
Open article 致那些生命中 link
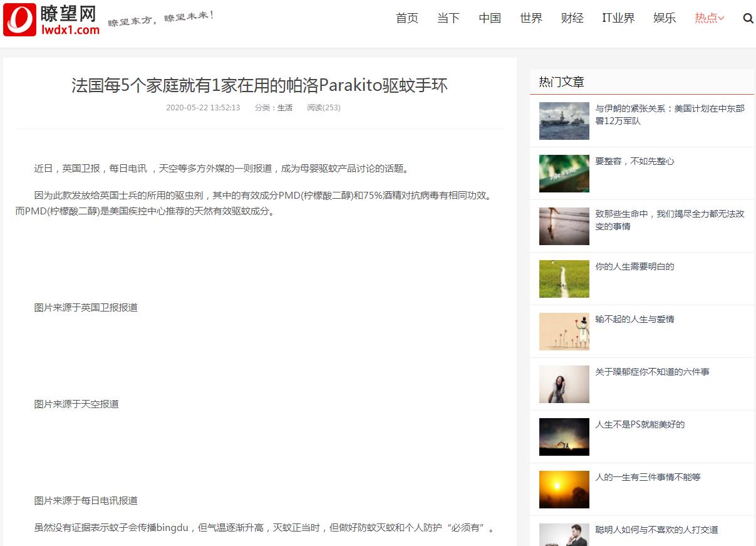670,220
